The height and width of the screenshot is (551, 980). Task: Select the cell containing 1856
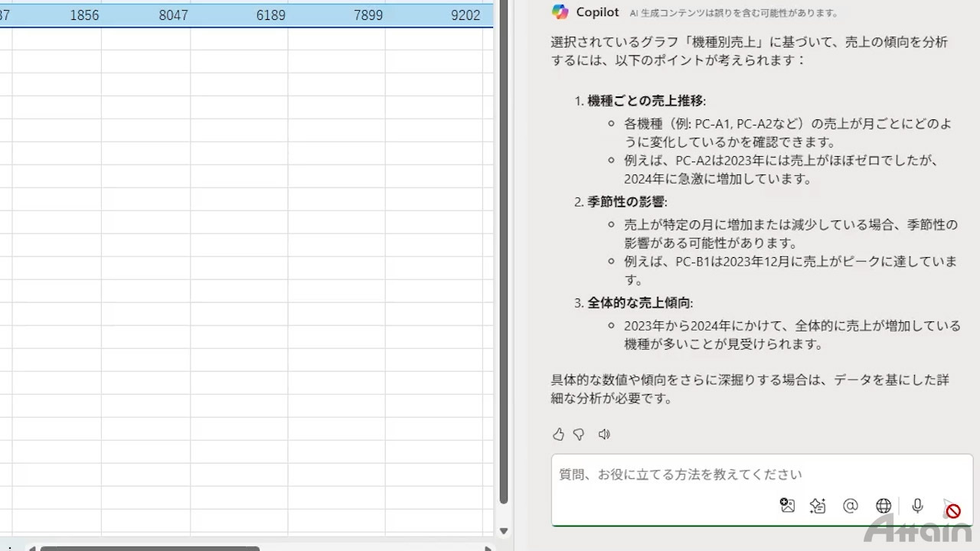57,15
